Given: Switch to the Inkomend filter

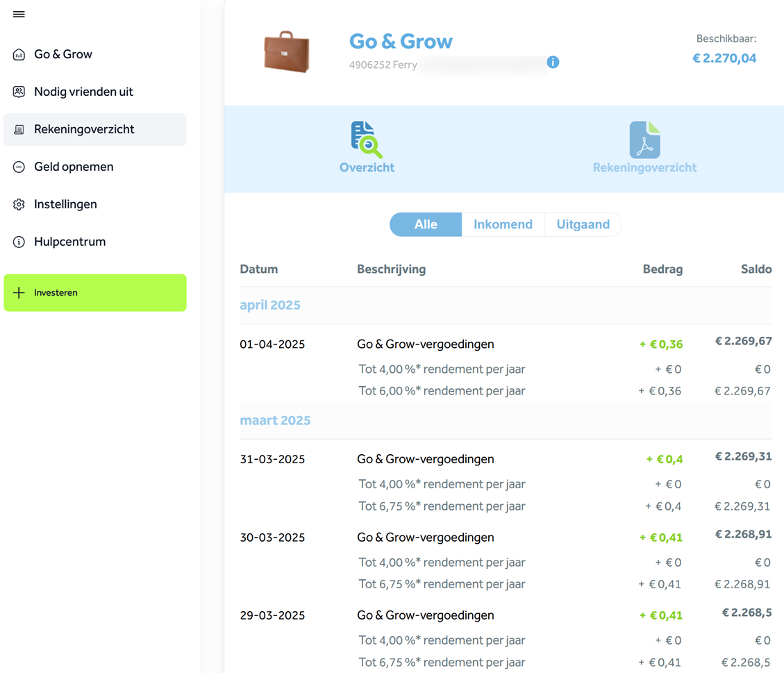Looking at the screenshot, I should [x=503, y=224].
